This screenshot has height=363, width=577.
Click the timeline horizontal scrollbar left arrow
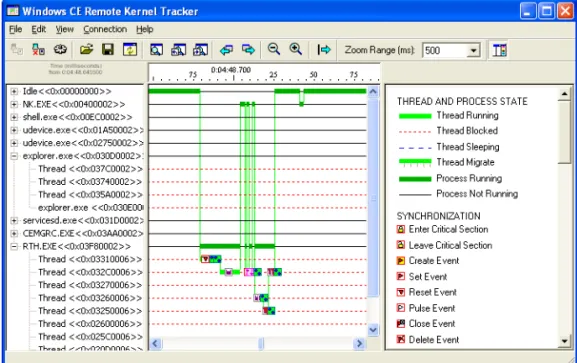click(x=155, y=343)
